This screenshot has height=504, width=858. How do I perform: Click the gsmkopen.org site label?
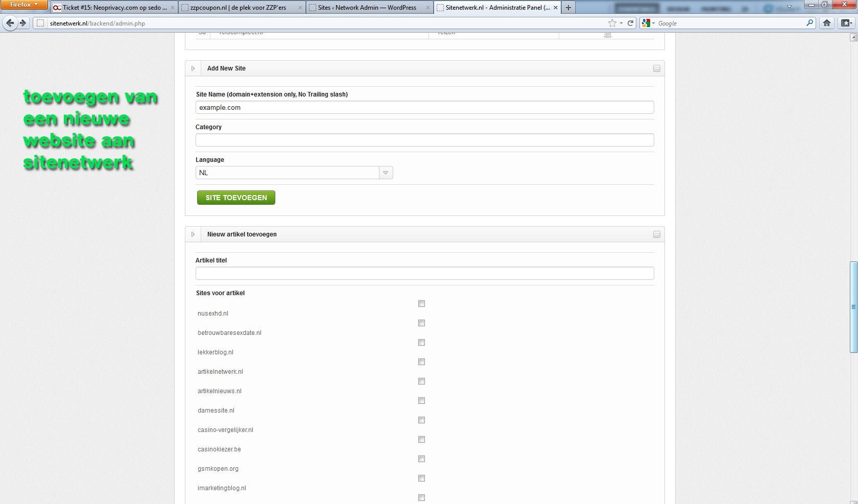pyautogui.click(x=218, y=469)
